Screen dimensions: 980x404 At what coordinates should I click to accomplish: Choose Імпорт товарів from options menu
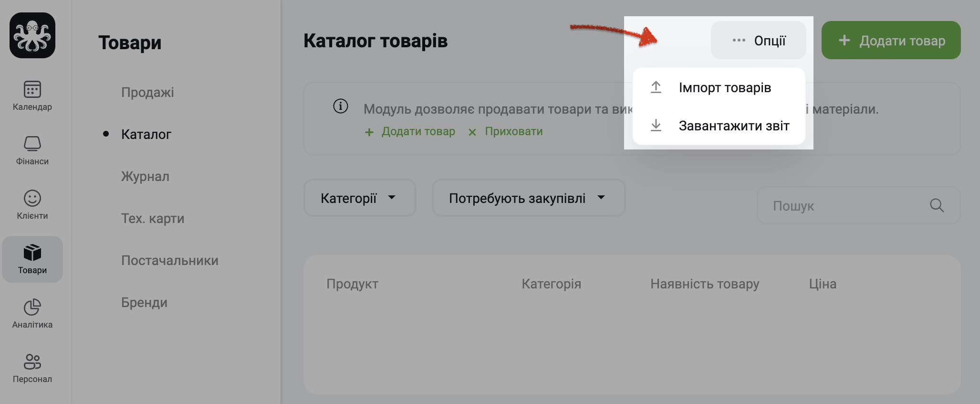(x=719, y=87)
